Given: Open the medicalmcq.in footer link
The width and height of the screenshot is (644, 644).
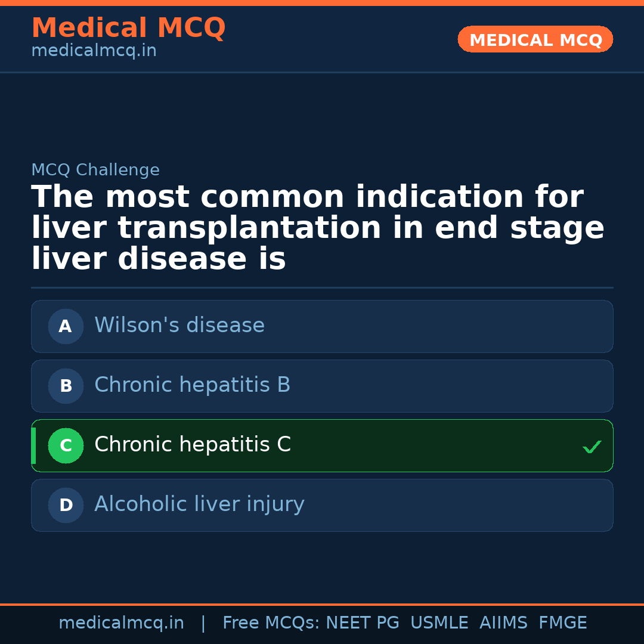Looking at the screenshot, I should [121, 623].
